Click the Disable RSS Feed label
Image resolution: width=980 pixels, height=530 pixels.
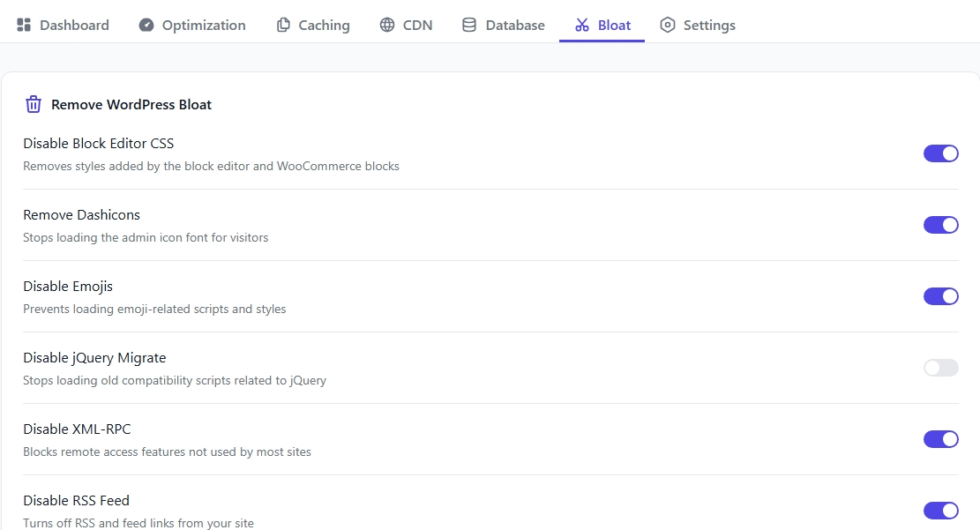coord(76,501)
